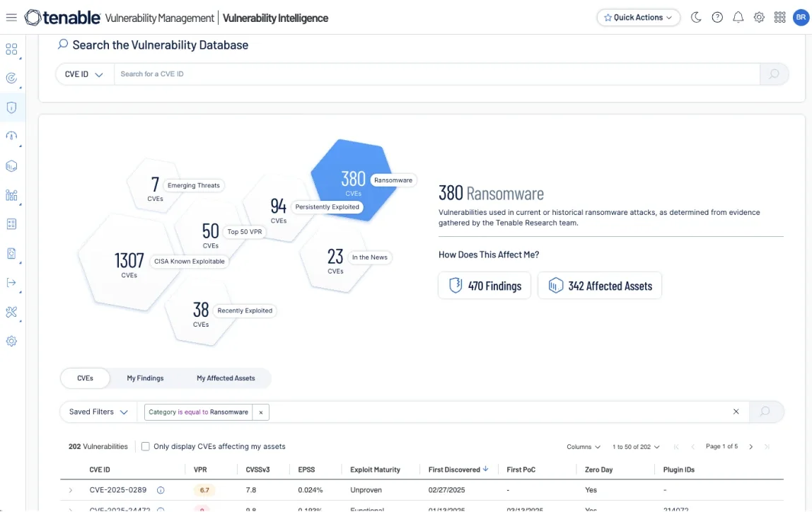The image size is (812, 512).
Task: Click info icon next to CVE-2025-0289
Action: 161,490
